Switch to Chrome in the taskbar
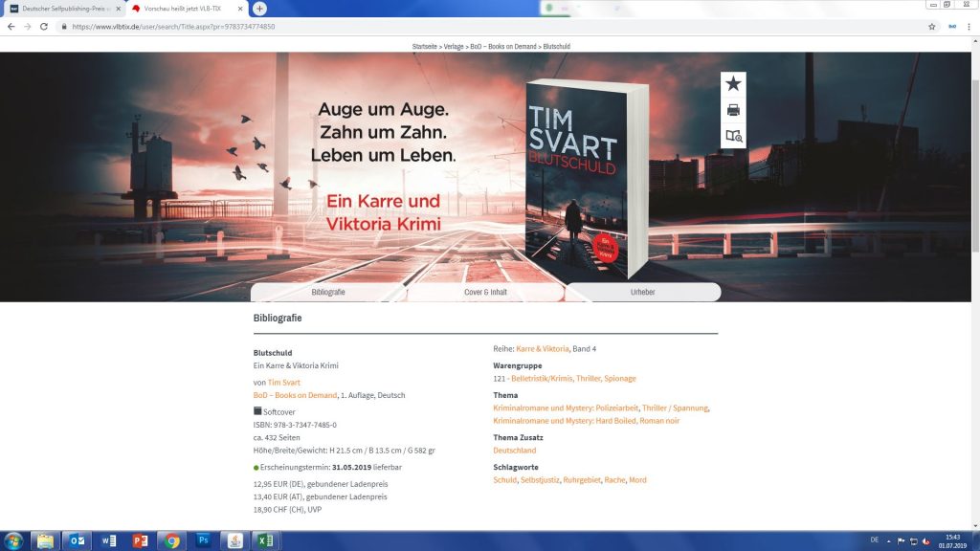 pyautogui.click(x=172, y=541)
